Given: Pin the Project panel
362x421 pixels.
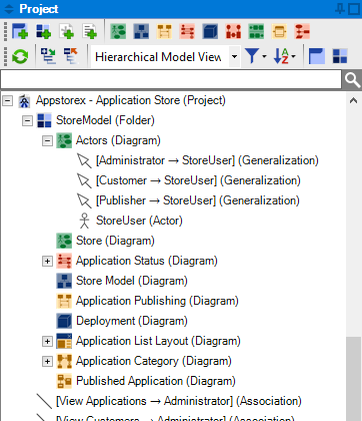Looking at the screenshot, I should point(340,9).
